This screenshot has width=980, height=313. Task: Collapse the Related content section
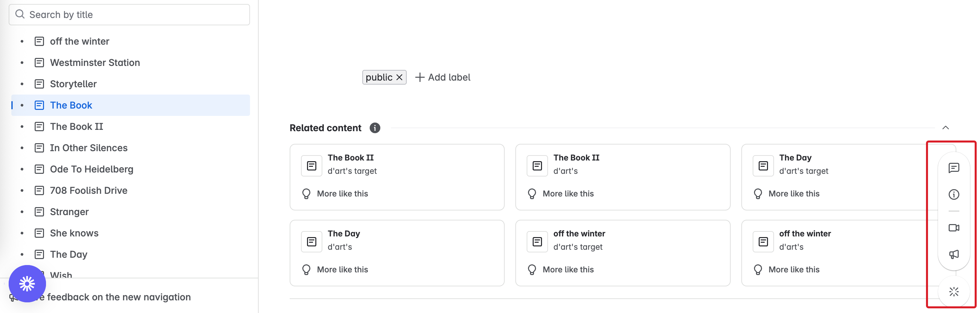[946, 128]
